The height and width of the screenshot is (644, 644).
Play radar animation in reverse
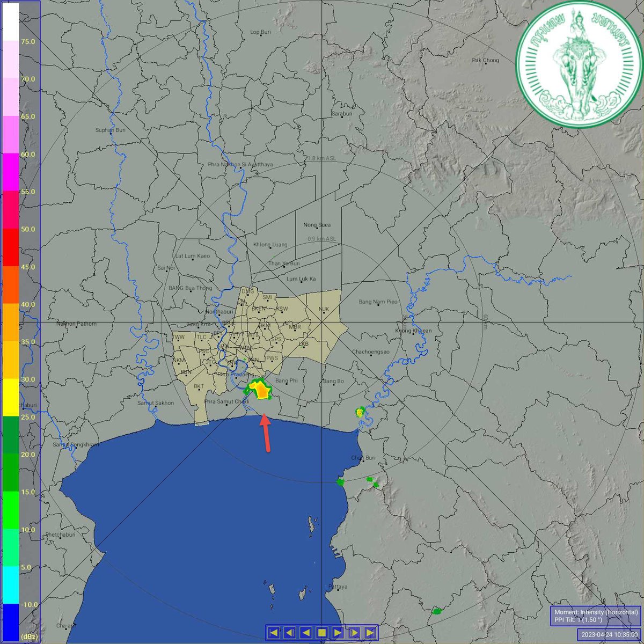click(x=305, y=633)
